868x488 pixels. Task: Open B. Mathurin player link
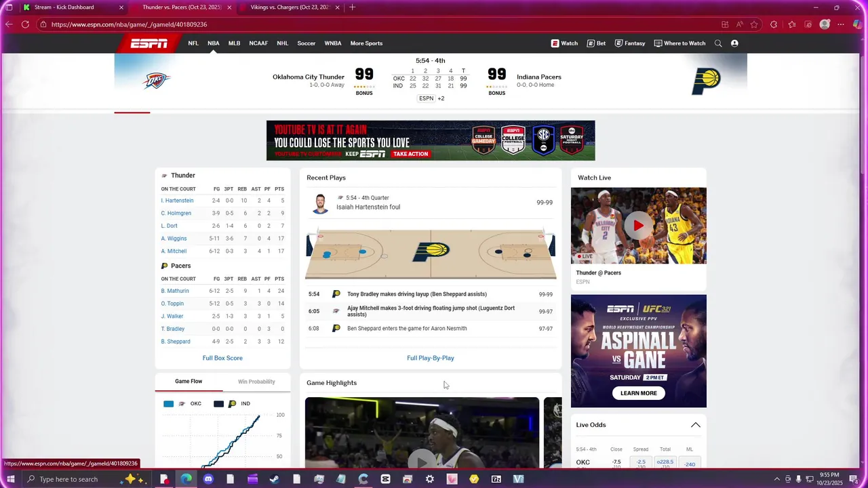point(175,291)
